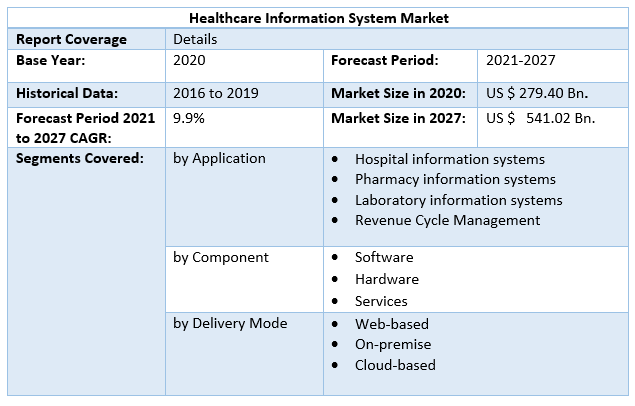
Task: Select the Historical Data label cell
Action: click(67, 93)
